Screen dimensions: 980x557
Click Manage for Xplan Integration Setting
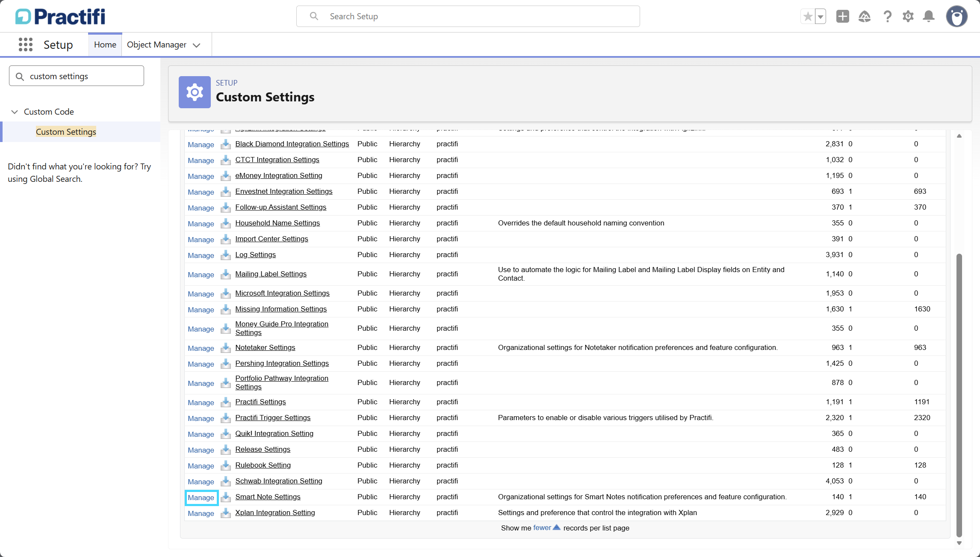pos(201,513)
